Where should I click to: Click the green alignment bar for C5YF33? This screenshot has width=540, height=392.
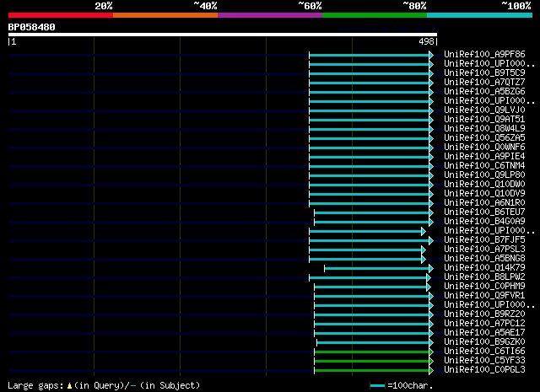[371, 362]
